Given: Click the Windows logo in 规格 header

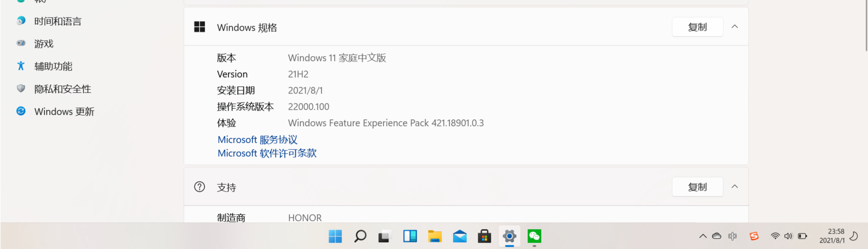Looking at the screenshot, I should point(199,27).
